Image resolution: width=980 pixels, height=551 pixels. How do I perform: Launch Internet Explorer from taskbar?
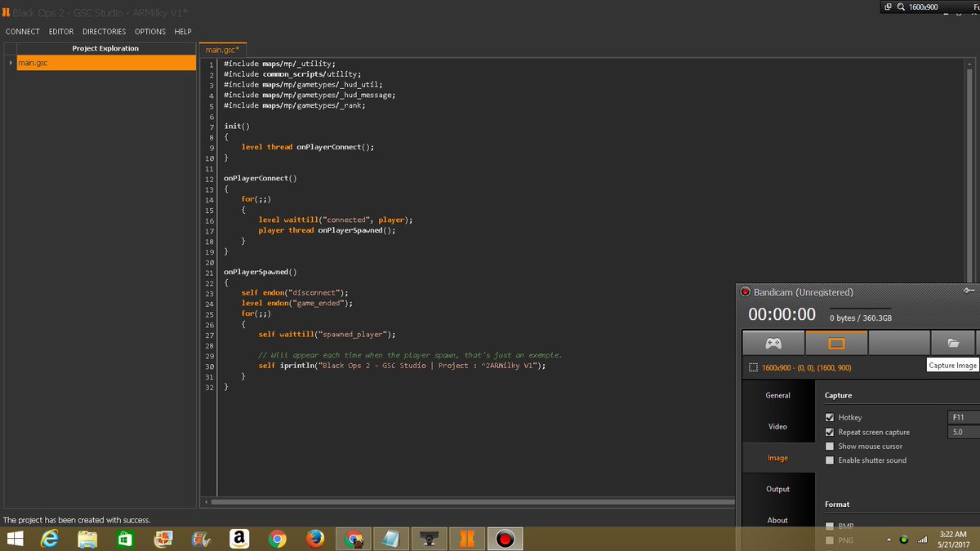pyautogui.click(x=51, y=540)
